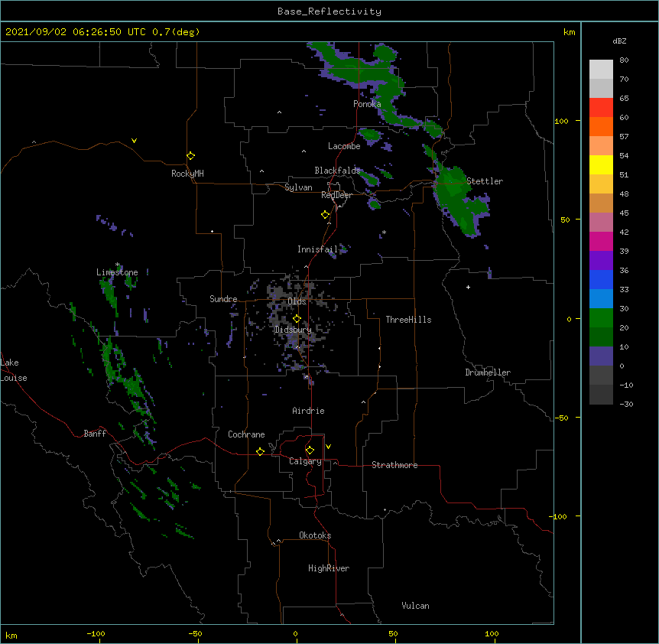Image resolution: width=659 pixels, height=644 pixels.
Task: Click the RedDeer city label
Action: coord(336,195)
